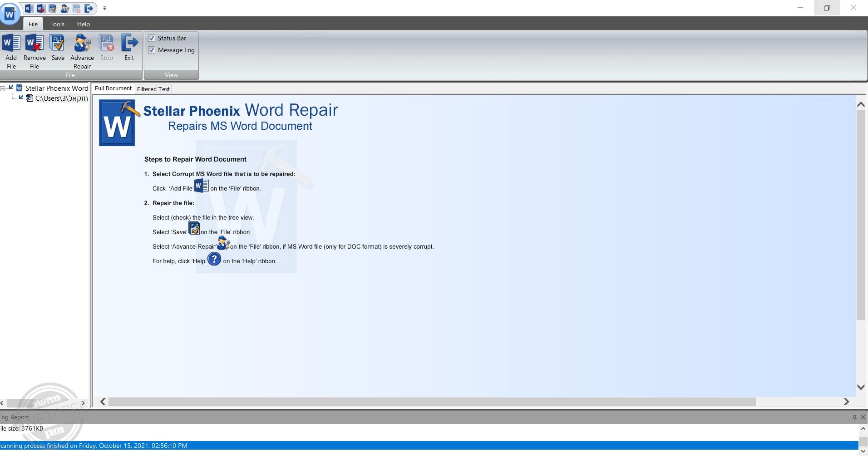Screen dimensions: 868x456
Task: Open the quick access toolbar customize dropdown
Action: [105, 8]
